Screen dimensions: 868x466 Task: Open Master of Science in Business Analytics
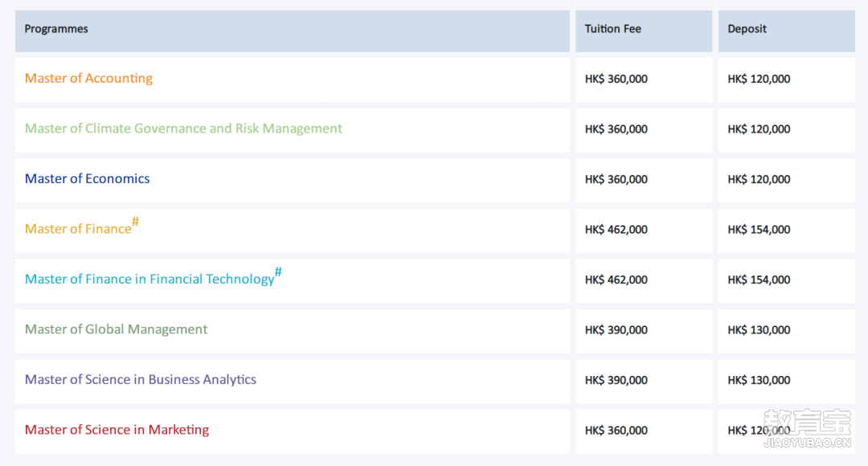140,380
